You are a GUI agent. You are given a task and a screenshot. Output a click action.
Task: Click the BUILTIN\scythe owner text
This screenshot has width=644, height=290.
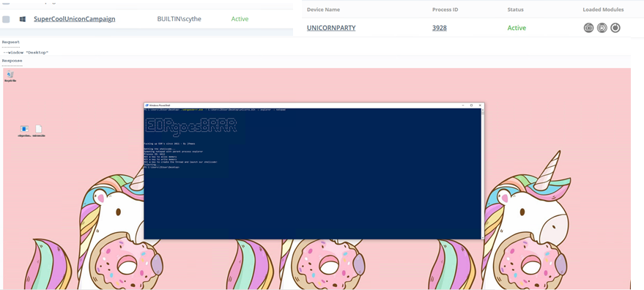tap(179, 19)
